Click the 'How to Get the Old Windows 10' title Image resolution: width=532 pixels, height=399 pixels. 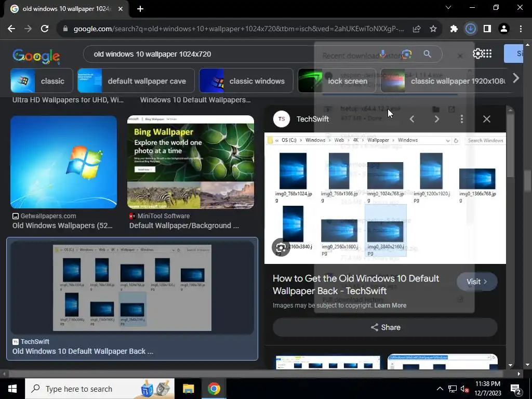click(x=356, y=285)
